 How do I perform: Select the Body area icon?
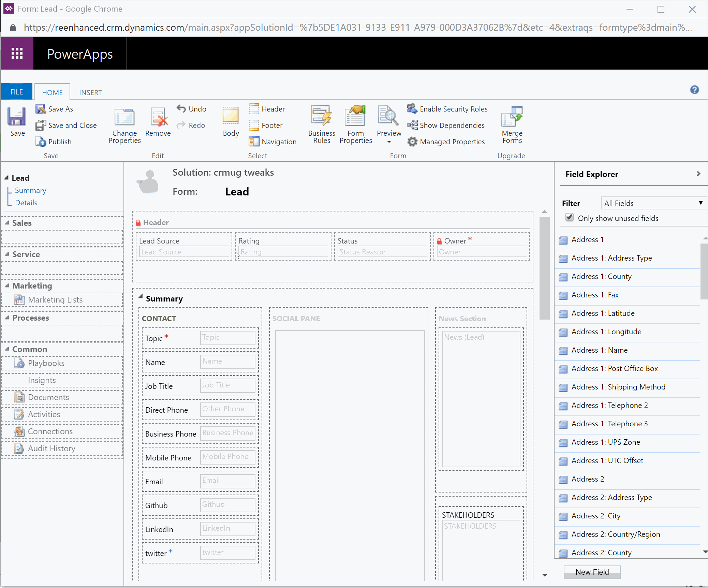[x=231, y=116]
